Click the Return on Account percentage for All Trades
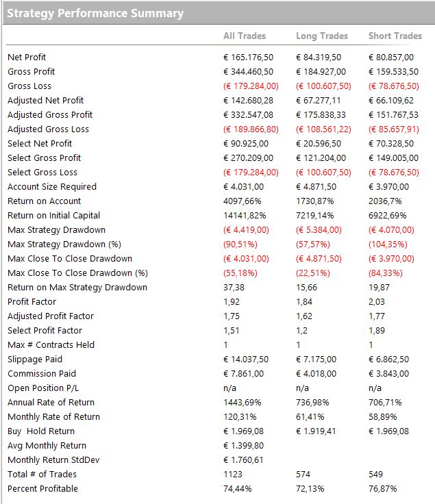 (242, 201)
